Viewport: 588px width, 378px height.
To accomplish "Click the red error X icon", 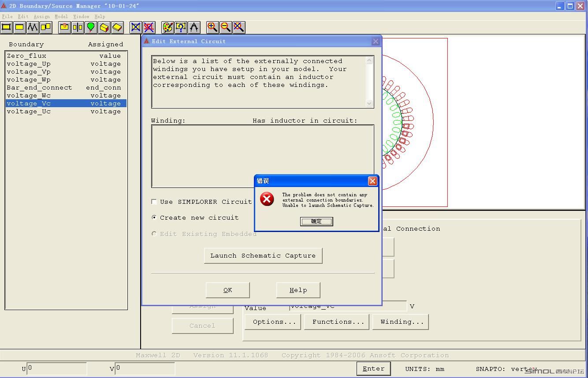I will click(x=267, y=199).
